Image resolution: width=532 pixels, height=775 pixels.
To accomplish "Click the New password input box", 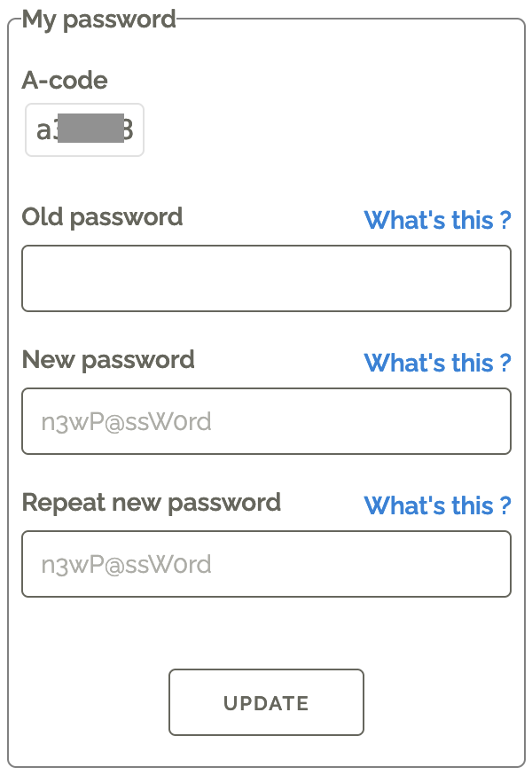I will point(266,421).
